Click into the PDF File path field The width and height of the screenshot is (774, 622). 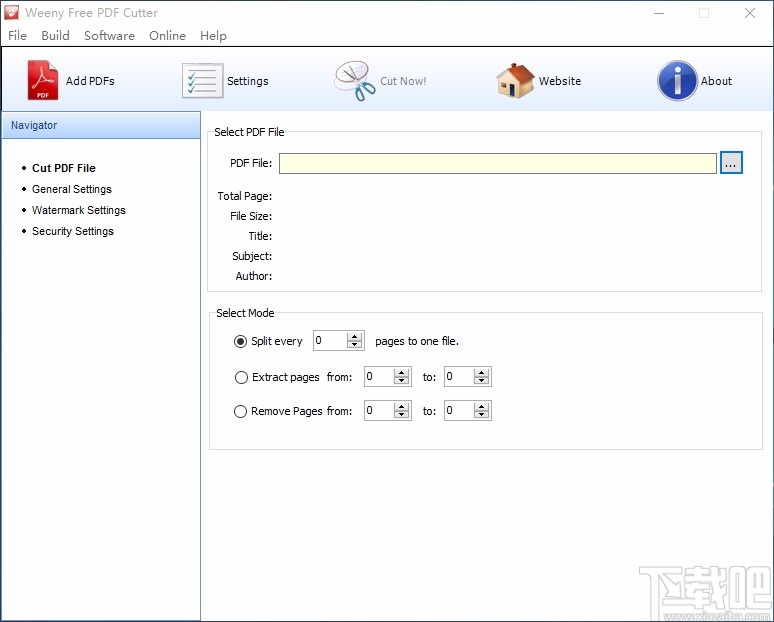(498, 163)
